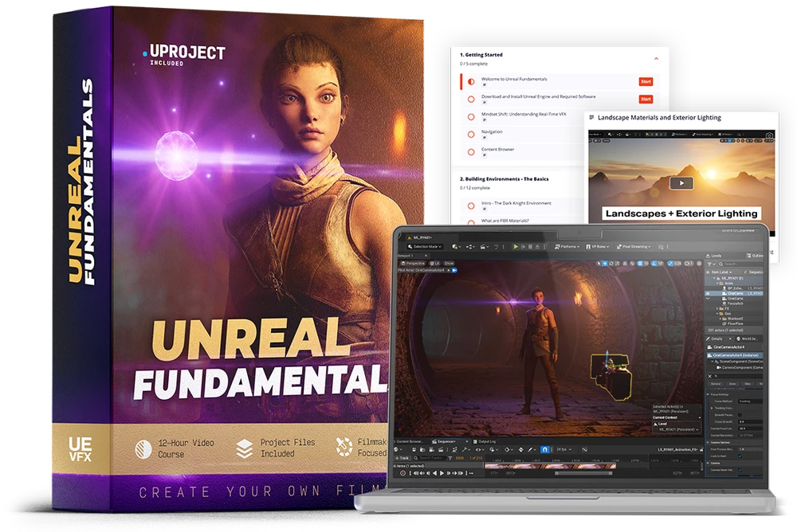Click the green Play button in Unreal toolbar
This screenshot has height=532, width=797.
pos(516,246)
